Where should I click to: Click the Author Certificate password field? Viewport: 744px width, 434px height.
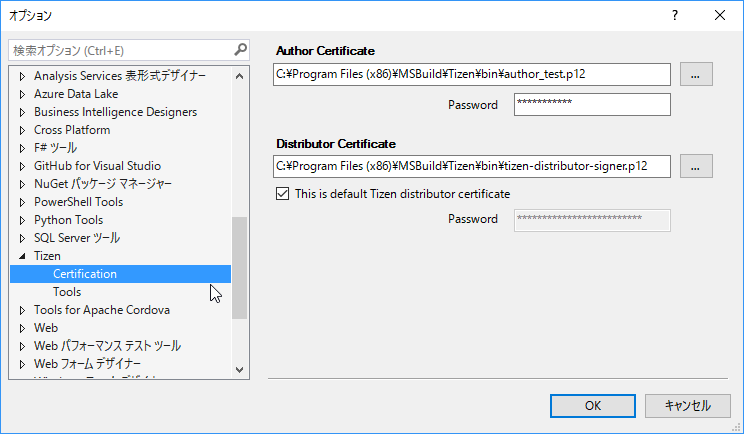pos(592,104)
